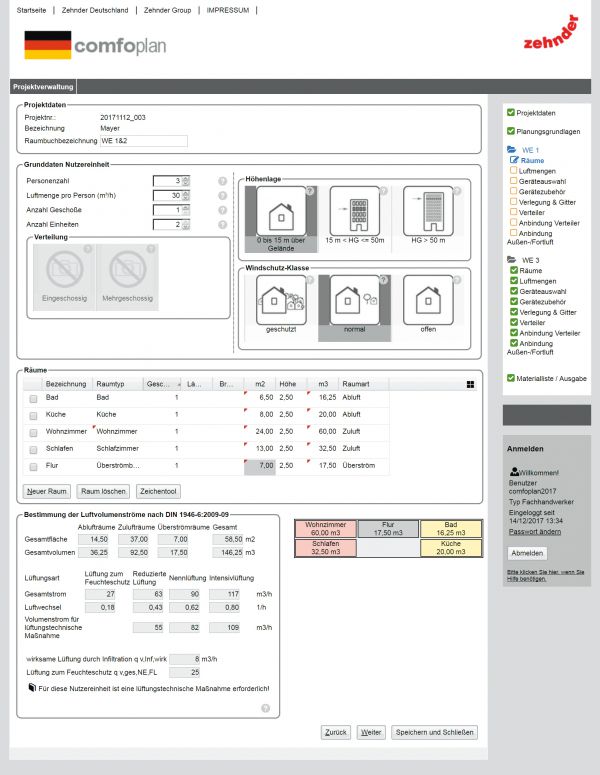Screen dimensions: 600x775
Task: Choose the HG > 50 m building icon
Action: (x=428, y=212)
